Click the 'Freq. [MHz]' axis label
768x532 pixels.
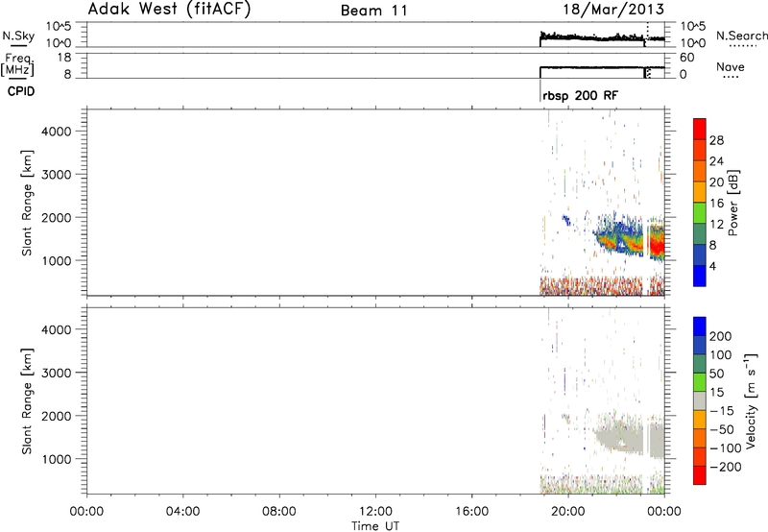pyautogui.click(x=18, y=64)
